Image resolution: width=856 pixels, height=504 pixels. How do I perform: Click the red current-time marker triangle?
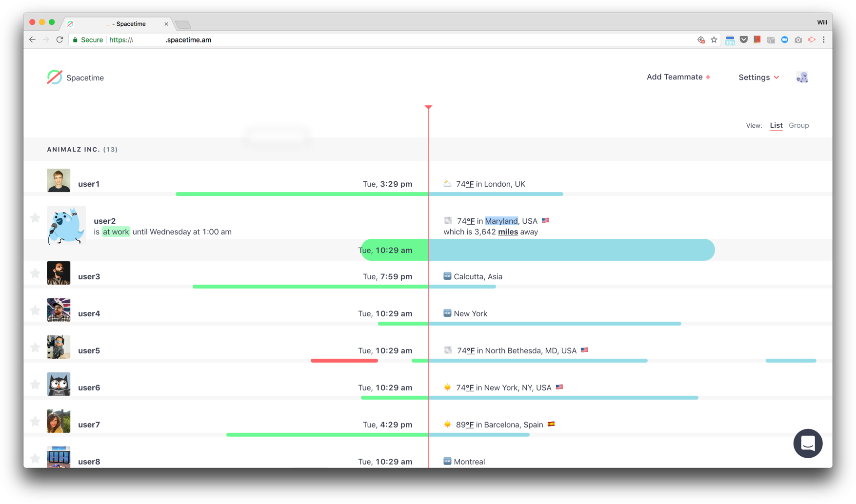coord(428,107)
